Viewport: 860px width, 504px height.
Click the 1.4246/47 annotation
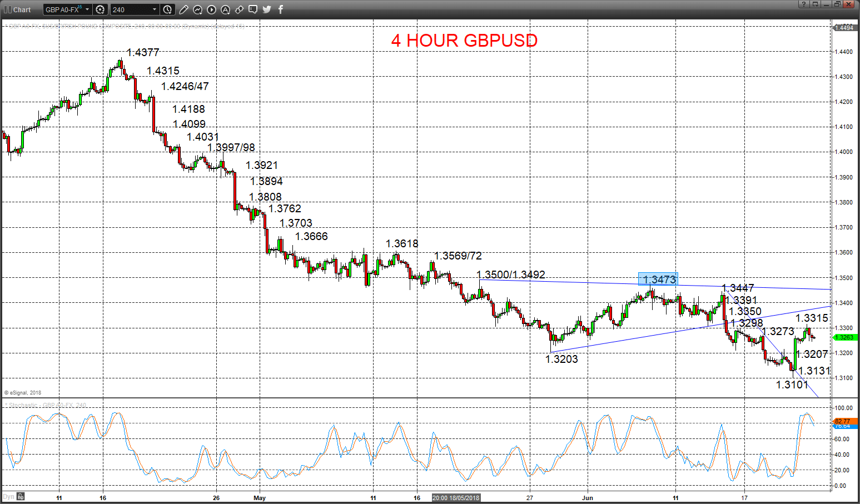point(185,86)
